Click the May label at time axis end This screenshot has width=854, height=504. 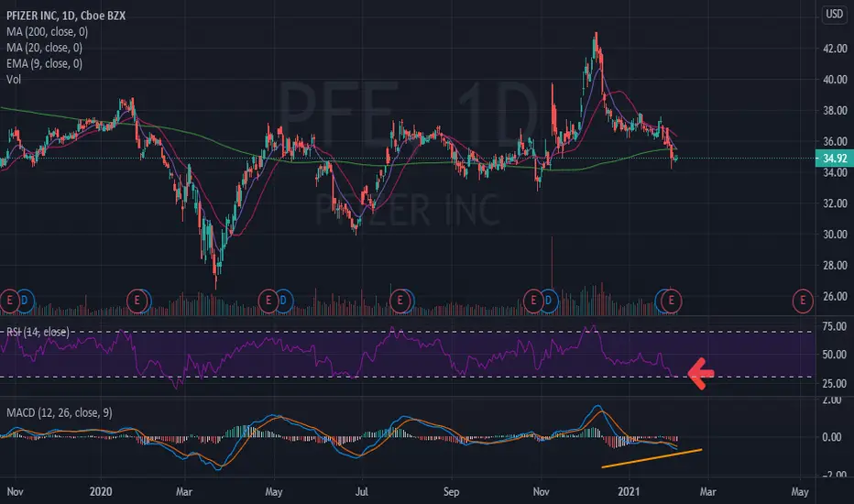(800, 491)
